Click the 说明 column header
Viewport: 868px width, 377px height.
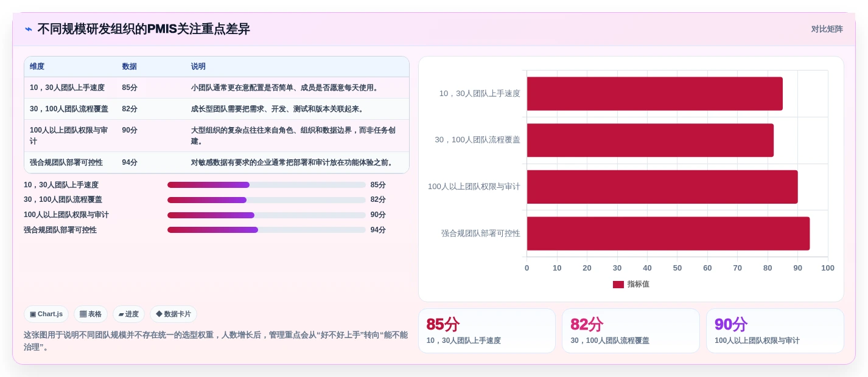coord(198,66)
